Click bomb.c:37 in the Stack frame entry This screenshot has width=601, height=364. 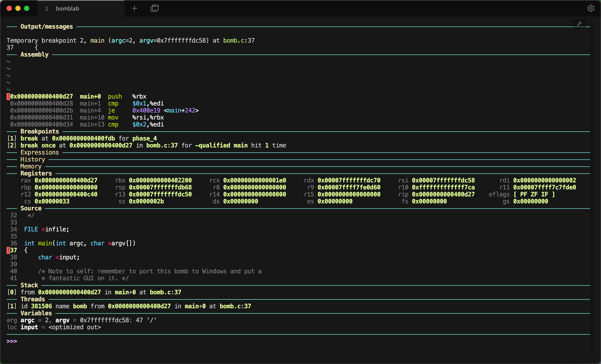click(165, 292)
